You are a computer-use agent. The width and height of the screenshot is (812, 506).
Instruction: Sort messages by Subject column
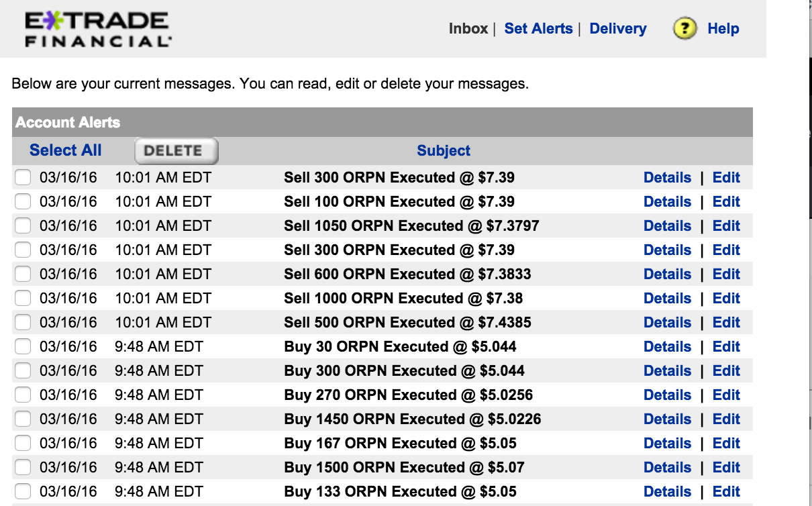444,150
